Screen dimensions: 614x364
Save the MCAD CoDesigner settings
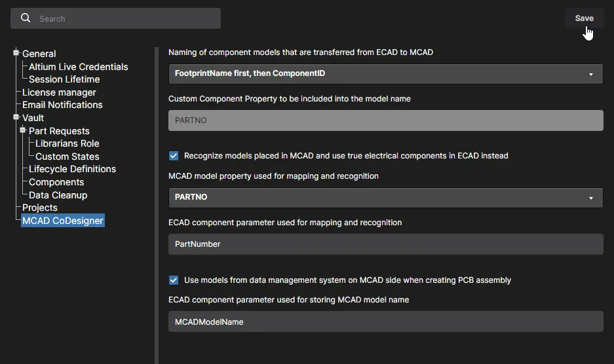click(584, 18)
